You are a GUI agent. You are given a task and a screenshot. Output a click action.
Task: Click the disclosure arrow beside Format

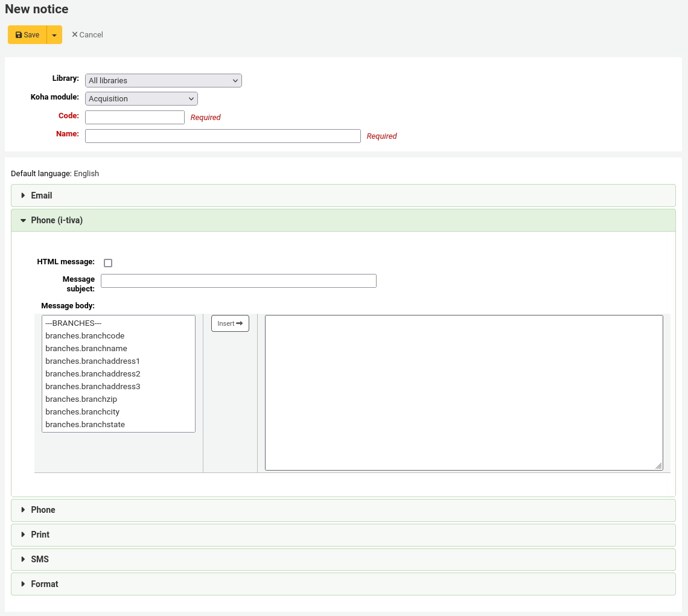(22, 583)
